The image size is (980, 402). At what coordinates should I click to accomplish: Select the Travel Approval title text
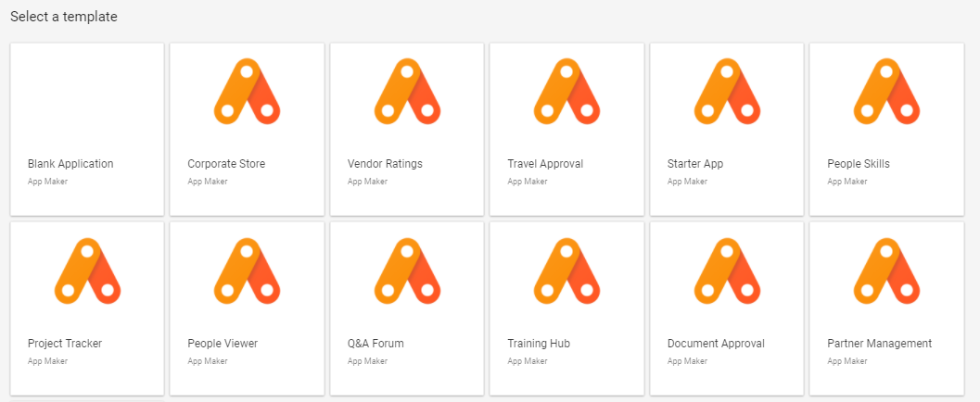pos(545,164)
